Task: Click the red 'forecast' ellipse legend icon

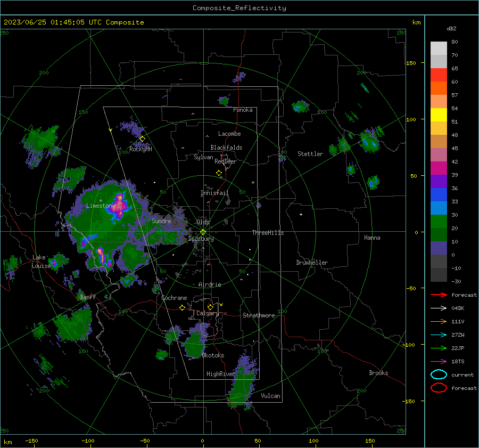Action: point(439,388)
